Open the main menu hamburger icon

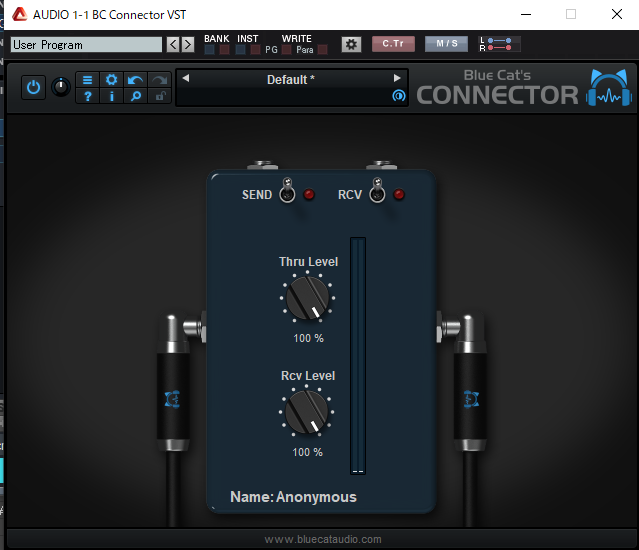pos(87,79)
